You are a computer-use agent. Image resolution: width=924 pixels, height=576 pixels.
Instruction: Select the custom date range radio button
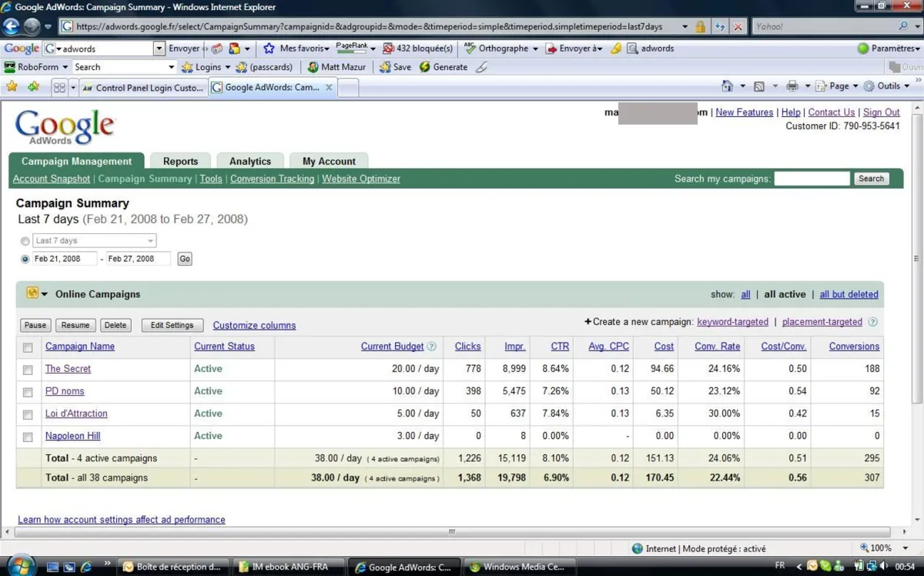click(25, 260)
